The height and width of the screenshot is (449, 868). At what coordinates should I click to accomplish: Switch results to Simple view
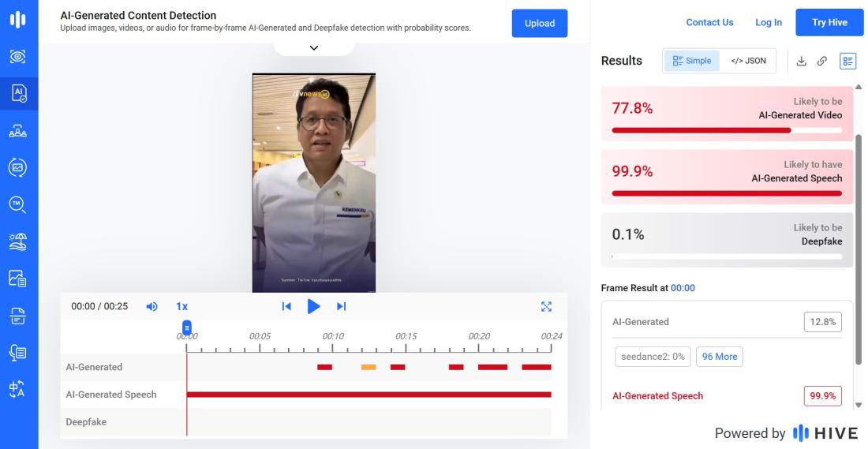tap(692, 61)
